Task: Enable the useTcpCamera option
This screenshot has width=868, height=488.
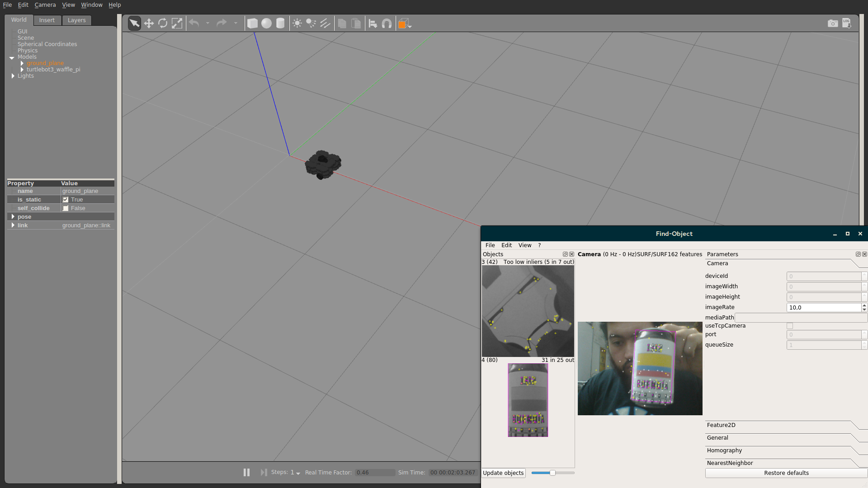Action: pos(790,325)
